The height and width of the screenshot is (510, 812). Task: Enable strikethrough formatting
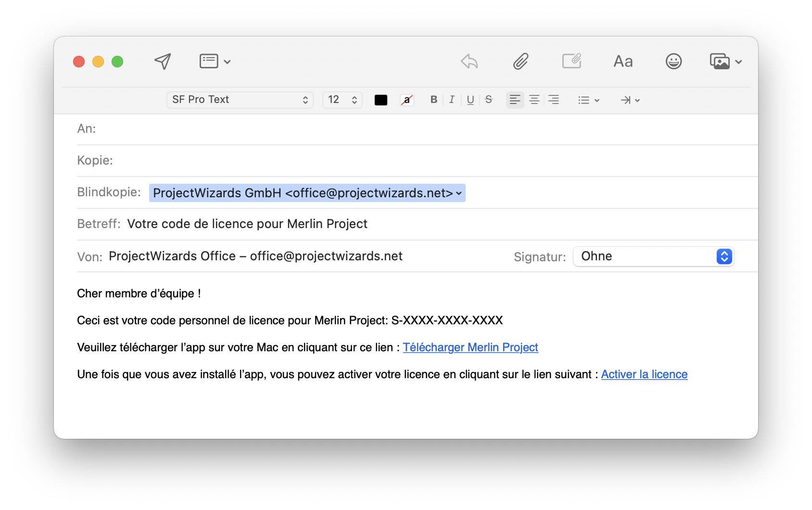click(x=488, y=100)
